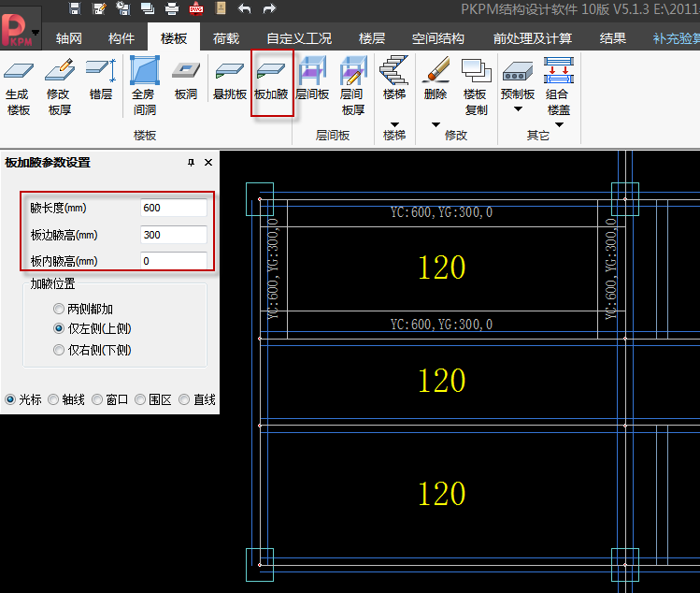Open the 楼层 ribbon tab

coord(372,38)
